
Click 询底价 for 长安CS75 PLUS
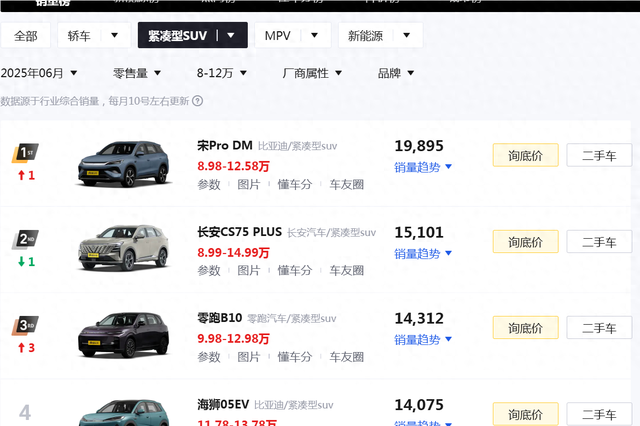(x=525, y=242)
